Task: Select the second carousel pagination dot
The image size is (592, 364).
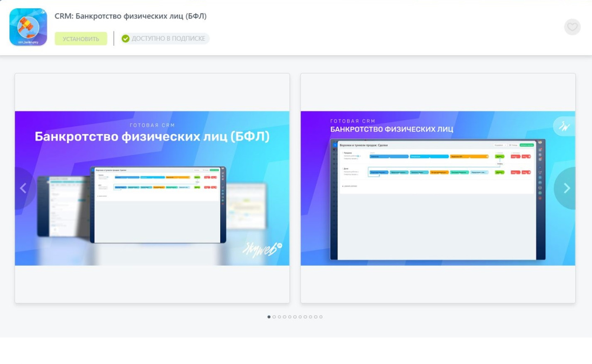Action: [x=274, y=317]
